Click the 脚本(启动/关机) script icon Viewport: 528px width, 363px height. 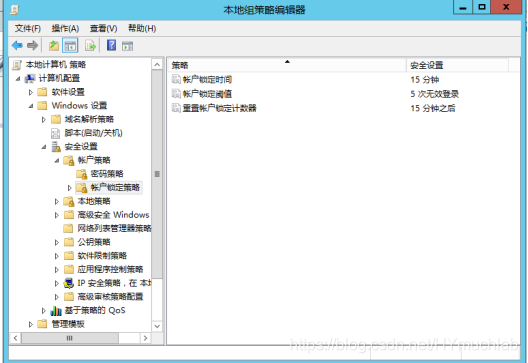[55, 133]
